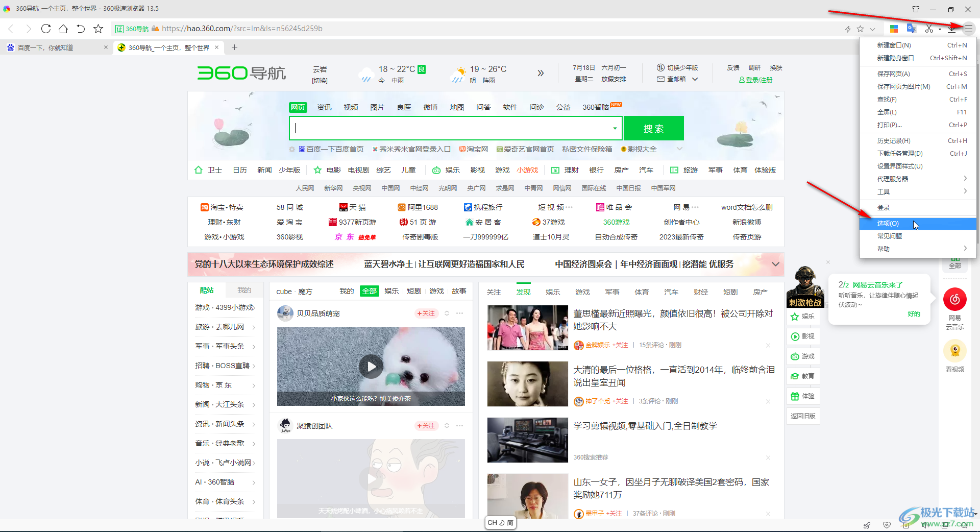Screen dimensions: 980x532
Task: Play the 贝贝品质萌宠 video
Action: tap(371, 367)
